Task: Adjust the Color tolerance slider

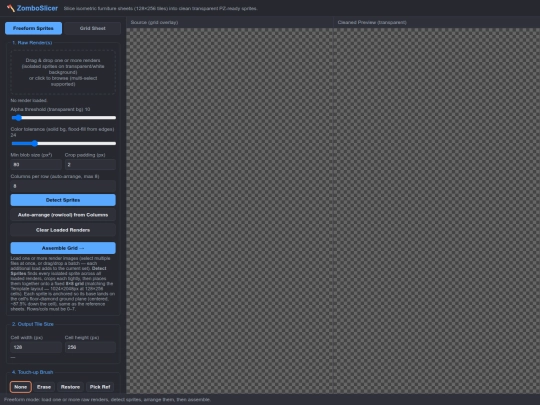Action: [x=63, y=143]
